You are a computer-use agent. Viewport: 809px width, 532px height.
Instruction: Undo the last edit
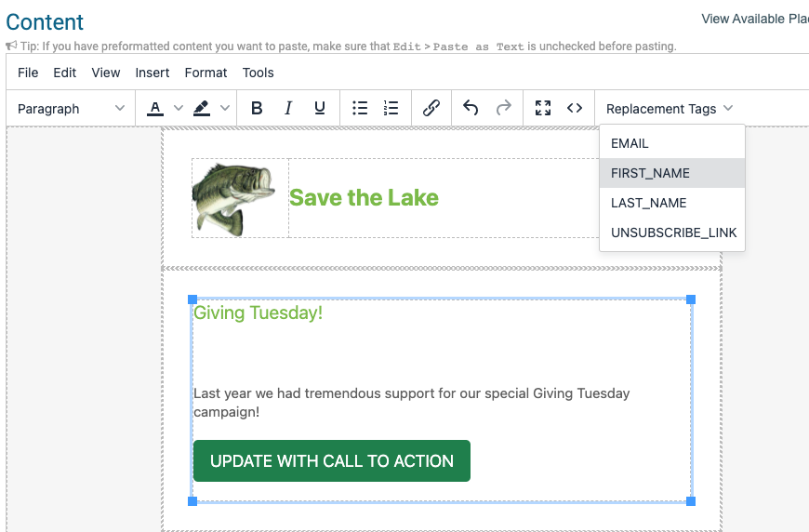pos(471,109)
